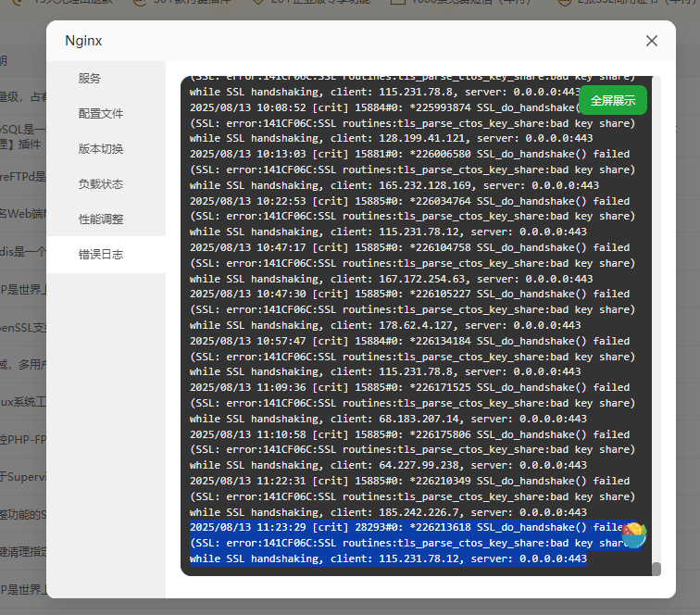This screenshot has width=700, height=615.
Task: Click the line with client 167.172.254.63
Action: point(391,279)
